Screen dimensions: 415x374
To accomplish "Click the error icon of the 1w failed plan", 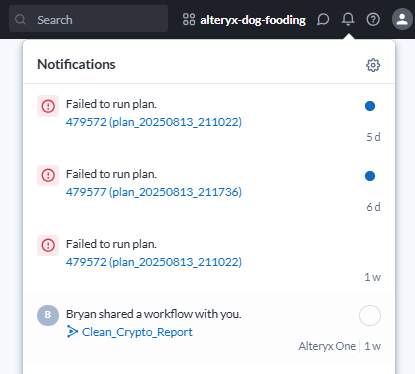I will pos(48,245).
